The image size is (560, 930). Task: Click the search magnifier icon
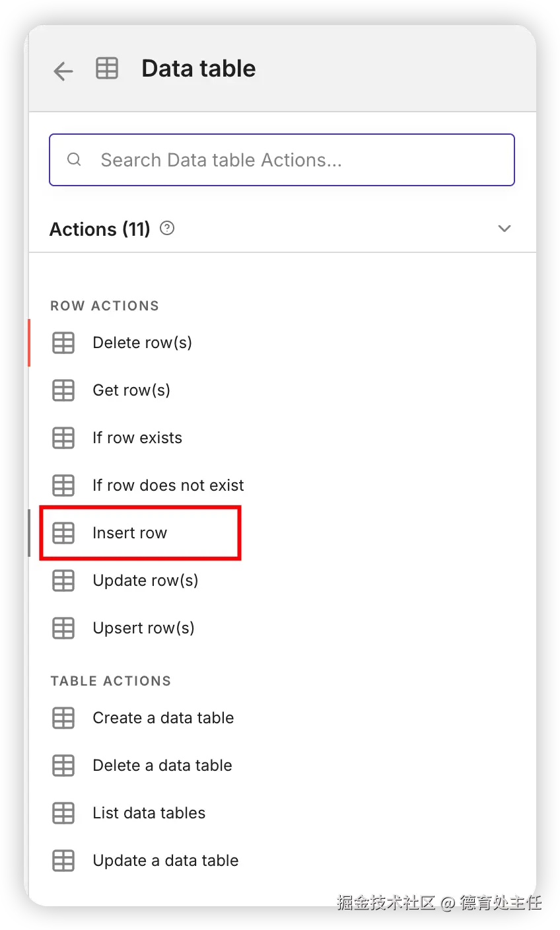coord(75,160)
